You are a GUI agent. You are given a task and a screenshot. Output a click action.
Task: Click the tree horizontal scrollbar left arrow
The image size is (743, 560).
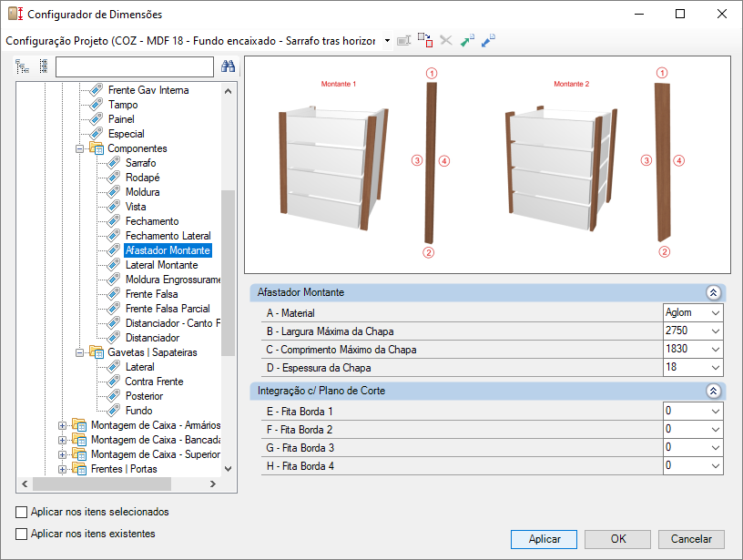(x=25, y=484)
